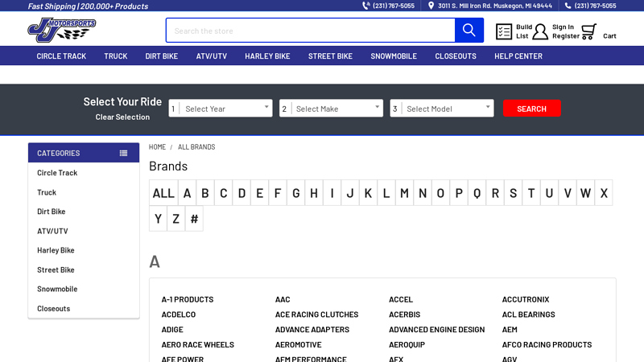Click the location pin icon in top bar

click(431, 6)
